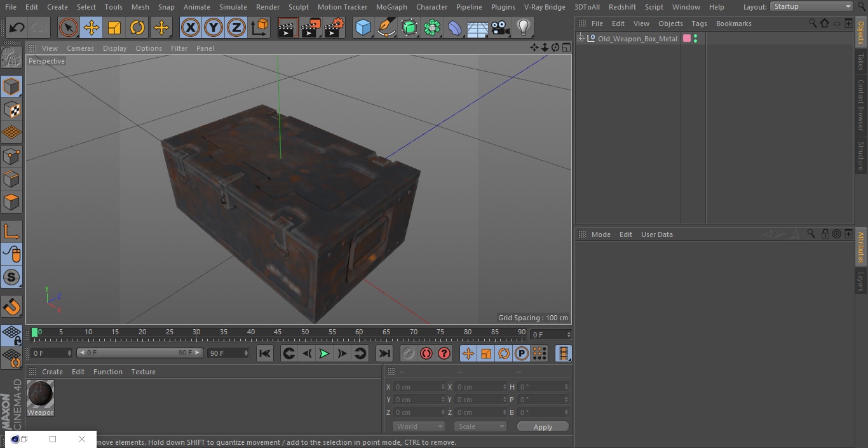Activate the Scale tool
The height and width of the screenshot is (448, 868).
pyautogui.click(x=114, y=27)
